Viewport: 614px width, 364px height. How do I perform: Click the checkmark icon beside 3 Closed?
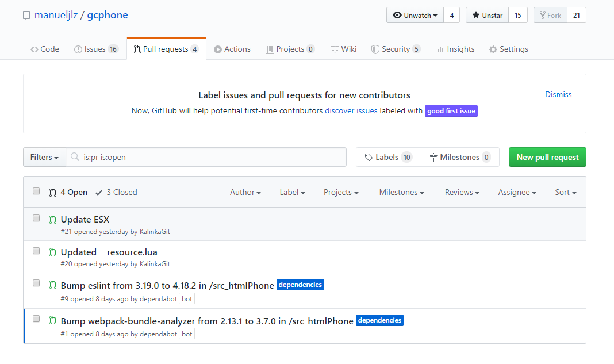[x=99, y=193]
